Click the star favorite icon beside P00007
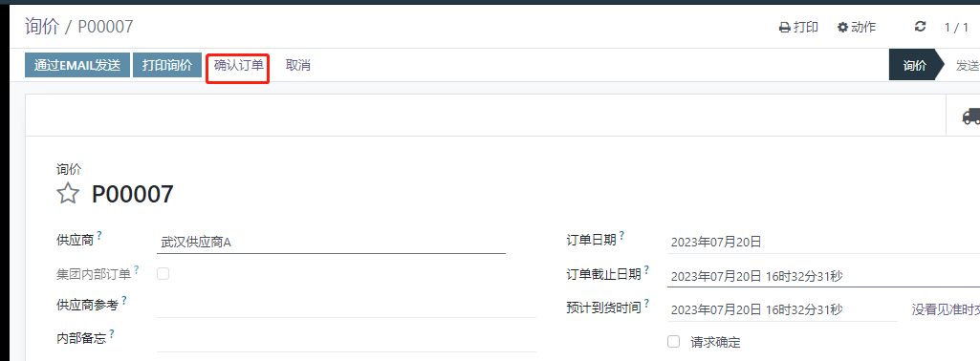The width and height of the screenshot is (980, 361). (68, 194)
